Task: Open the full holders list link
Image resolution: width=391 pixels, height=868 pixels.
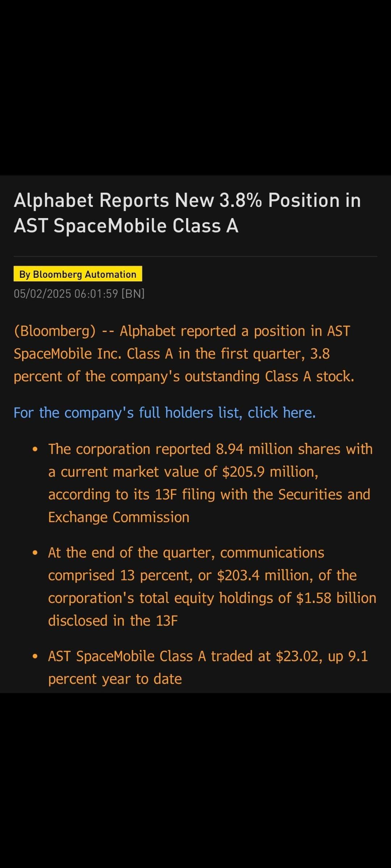Action: [165, 413]
